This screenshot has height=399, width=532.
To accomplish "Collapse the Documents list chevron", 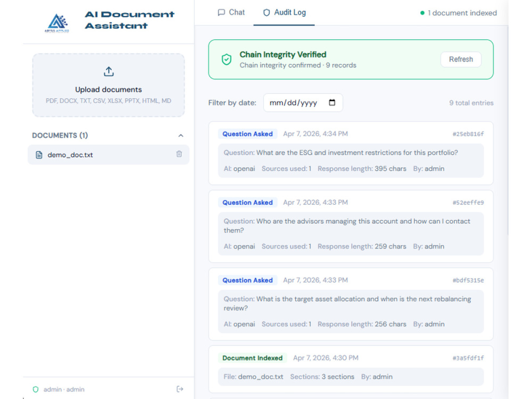I will pyautogui.click(x=181, y=135).
